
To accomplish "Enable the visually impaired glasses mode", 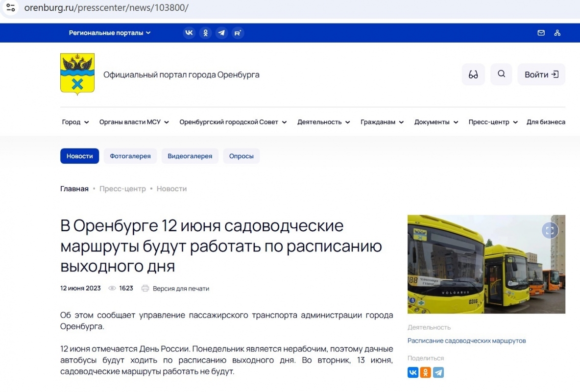I will click(473, 74).
